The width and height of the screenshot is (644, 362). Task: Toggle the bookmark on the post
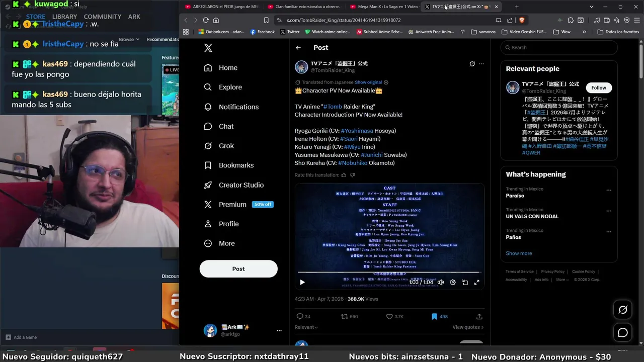434,316
